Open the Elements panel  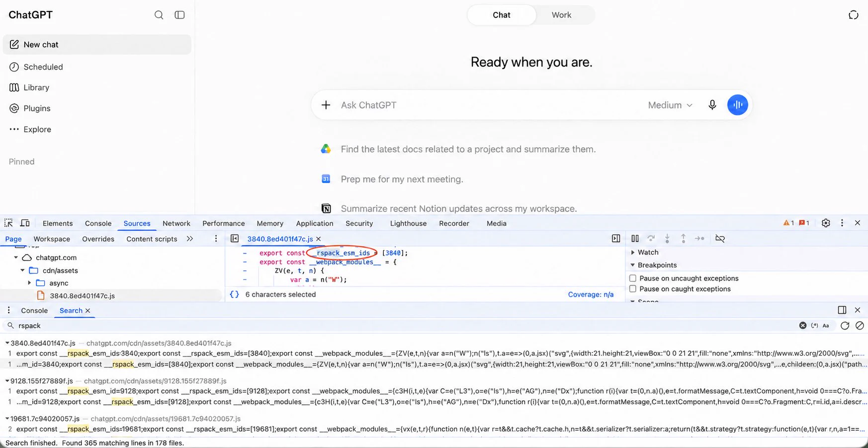[58, 223]
